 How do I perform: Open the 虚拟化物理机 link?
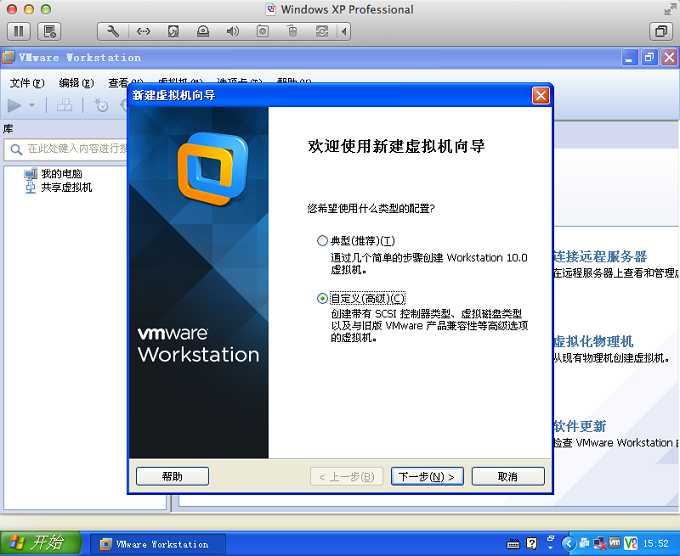593,341
